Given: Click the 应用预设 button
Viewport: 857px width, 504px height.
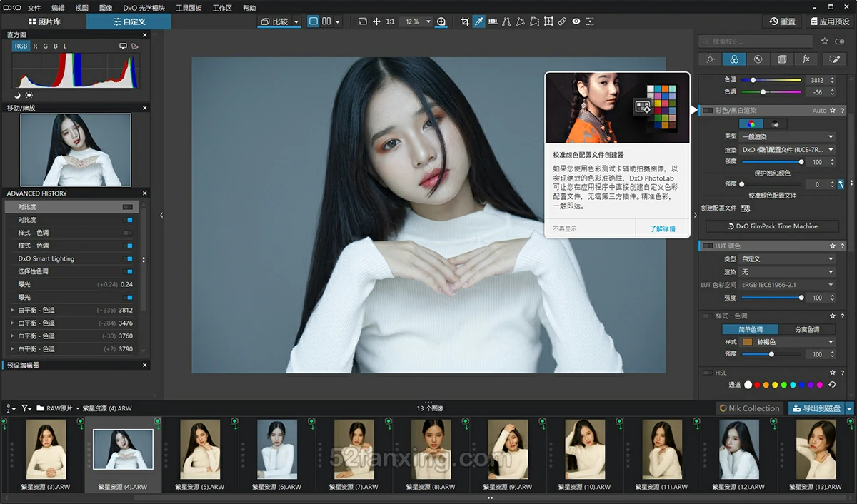Looking at the screenshot, I should coord(829,21).
